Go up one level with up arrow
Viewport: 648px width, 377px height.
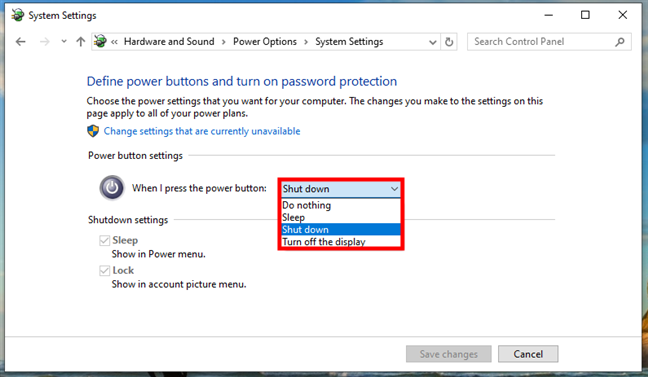click(81, 42)
